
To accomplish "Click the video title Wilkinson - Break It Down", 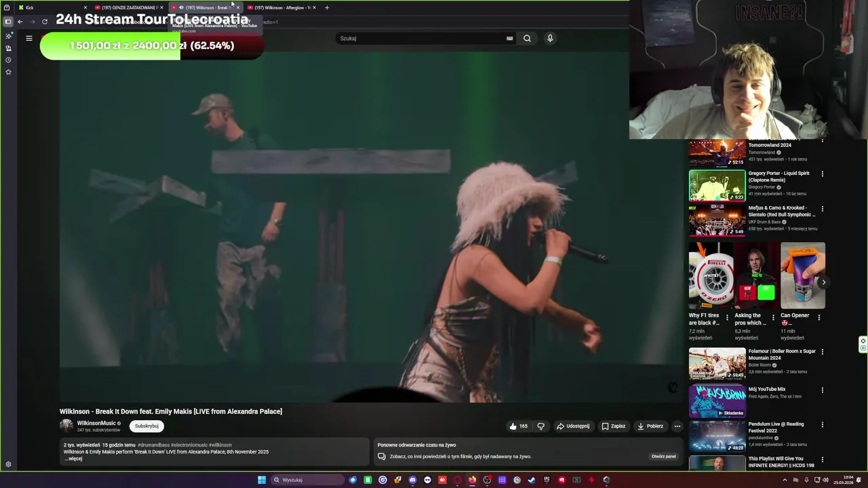I will (x=171, y=411).
